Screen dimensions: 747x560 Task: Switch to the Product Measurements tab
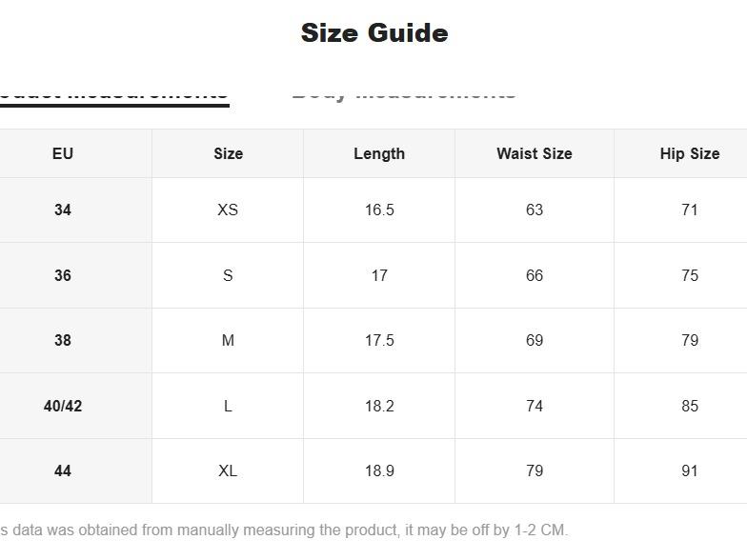point(114,93)
